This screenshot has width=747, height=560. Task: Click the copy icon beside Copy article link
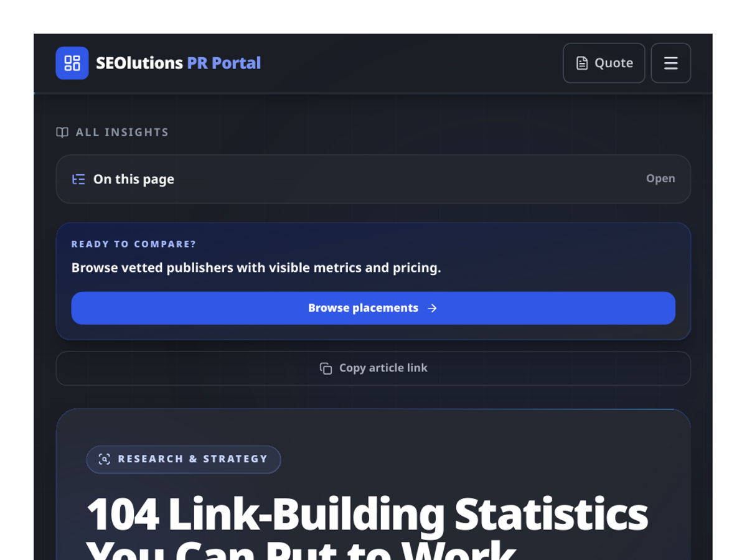(x=326, y=368)
